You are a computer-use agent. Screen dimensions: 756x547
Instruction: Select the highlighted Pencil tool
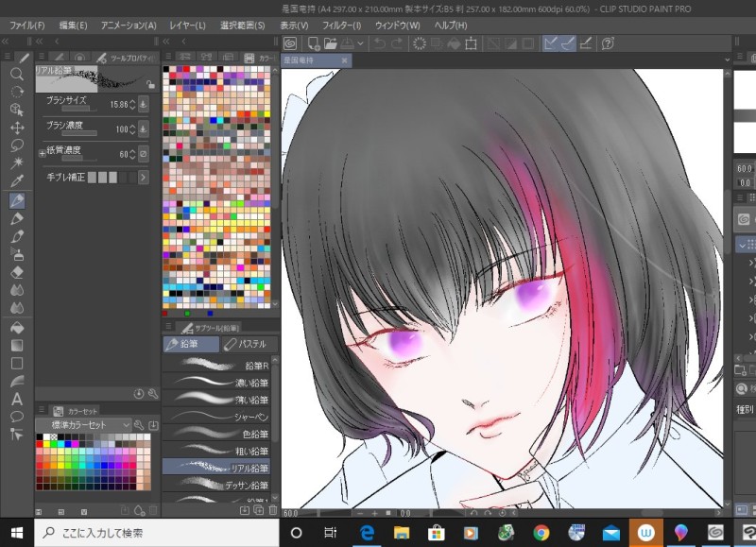[x=17, y=200]
